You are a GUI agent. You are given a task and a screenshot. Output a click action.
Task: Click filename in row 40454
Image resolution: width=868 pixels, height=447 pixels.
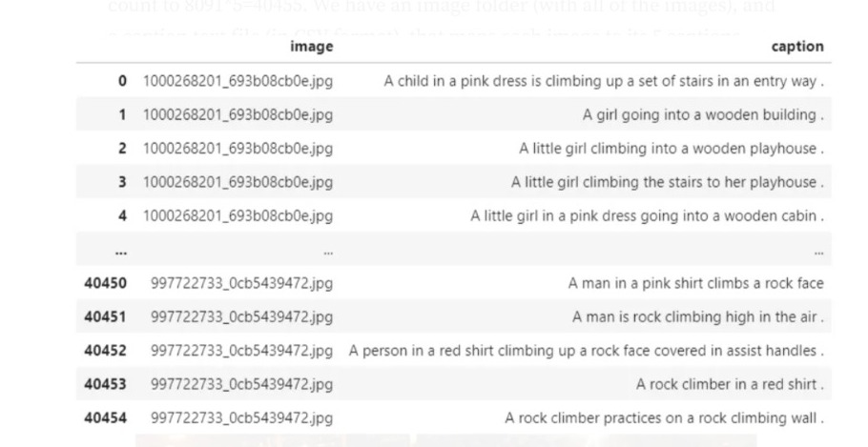[242, 418]
